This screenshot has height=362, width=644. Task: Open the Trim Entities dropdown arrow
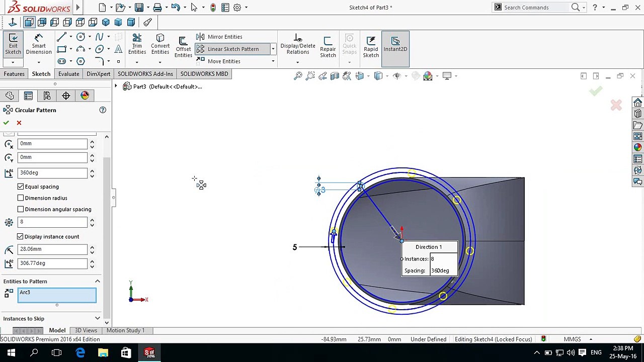(x=137, y=62)
